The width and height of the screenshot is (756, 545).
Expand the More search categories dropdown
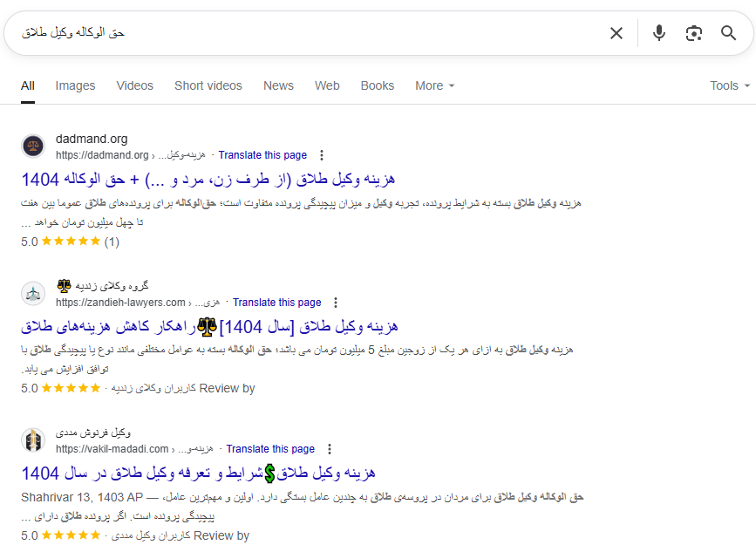click(434, 85)
